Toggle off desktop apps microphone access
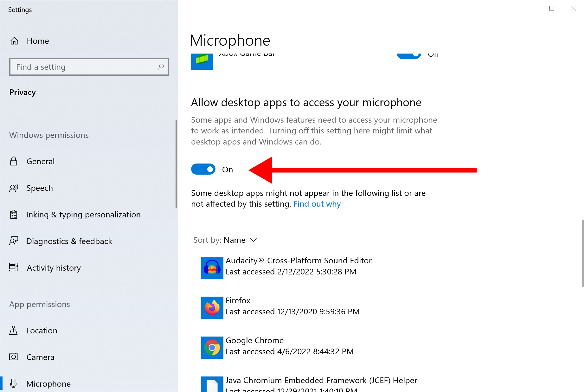 click(203, 169)
